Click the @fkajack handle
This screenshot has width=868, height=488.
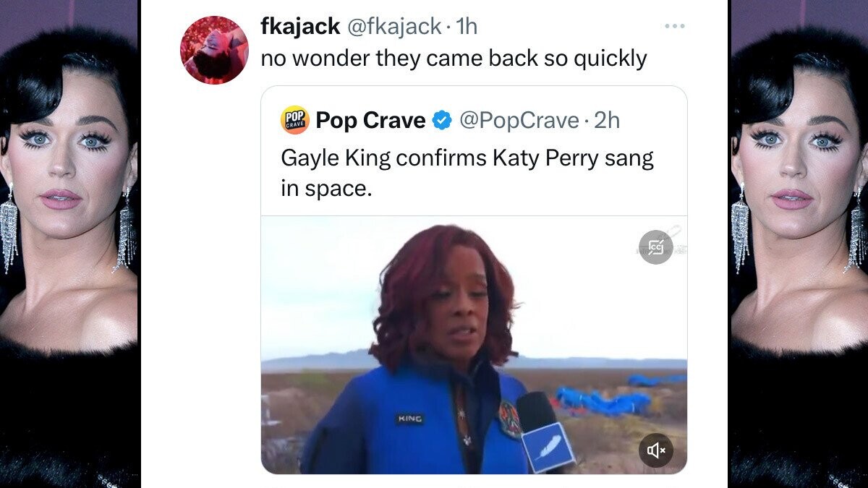click(394, 27)
